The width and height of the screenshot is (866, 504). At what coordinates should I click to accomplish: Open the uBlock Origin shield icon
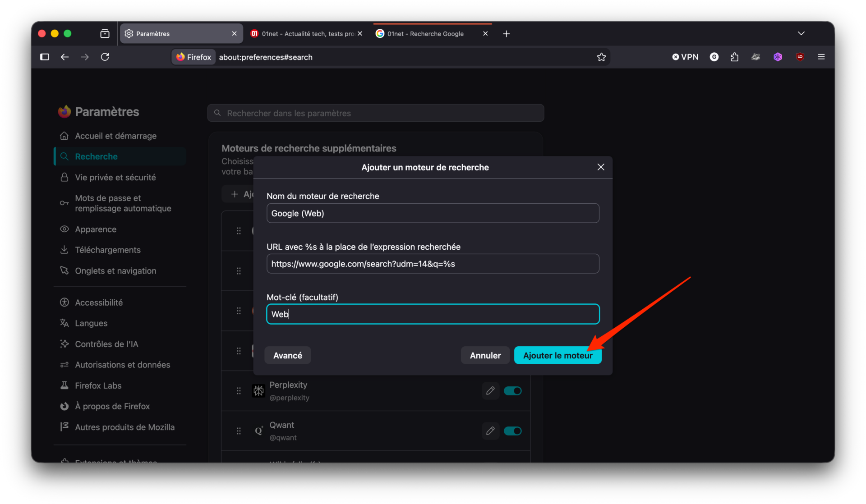[800, 57]
